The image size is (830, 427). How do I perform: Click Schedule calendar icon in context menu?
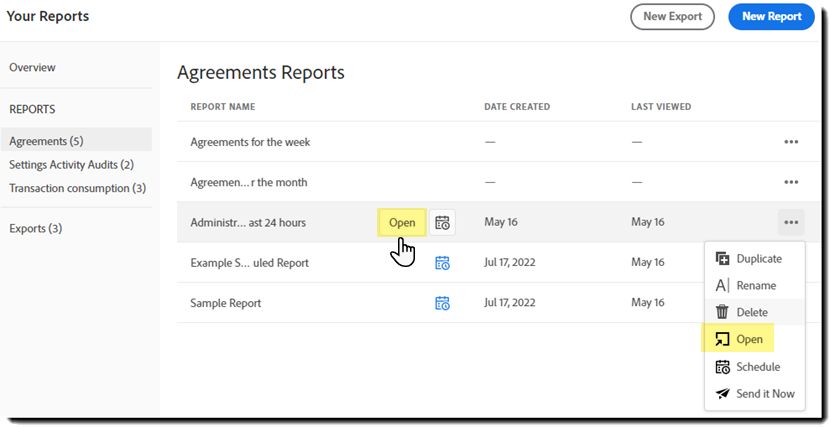pyautogui.click(x=723, y=367)
